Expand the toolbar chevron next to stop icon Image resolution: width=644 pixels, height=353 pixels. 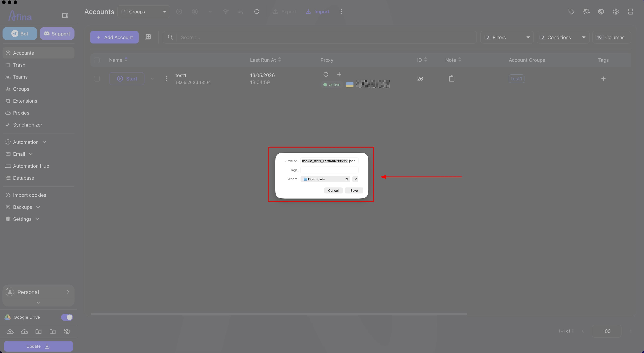[210, 12]
